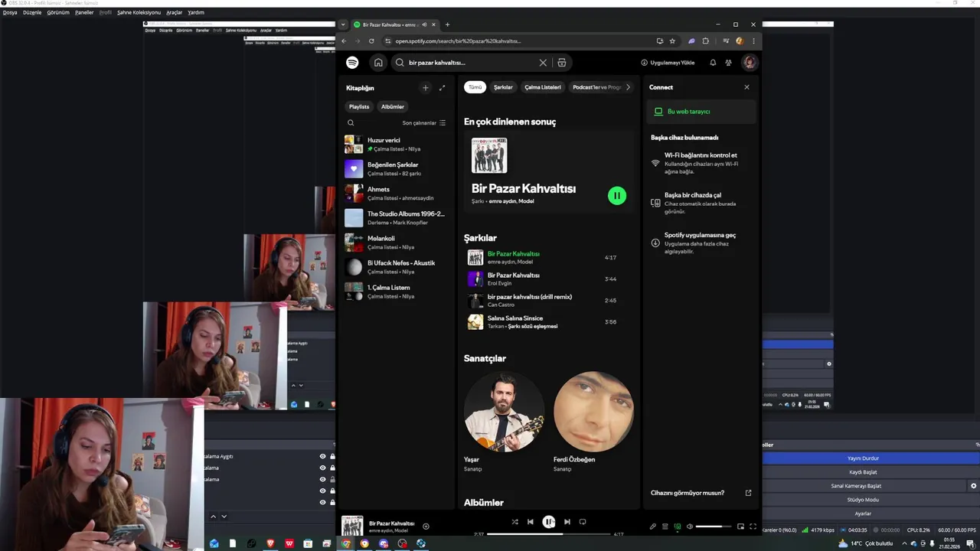Skip to the next track in the player
The width and height of the screenshot is (980, 551).
[567, 522]
